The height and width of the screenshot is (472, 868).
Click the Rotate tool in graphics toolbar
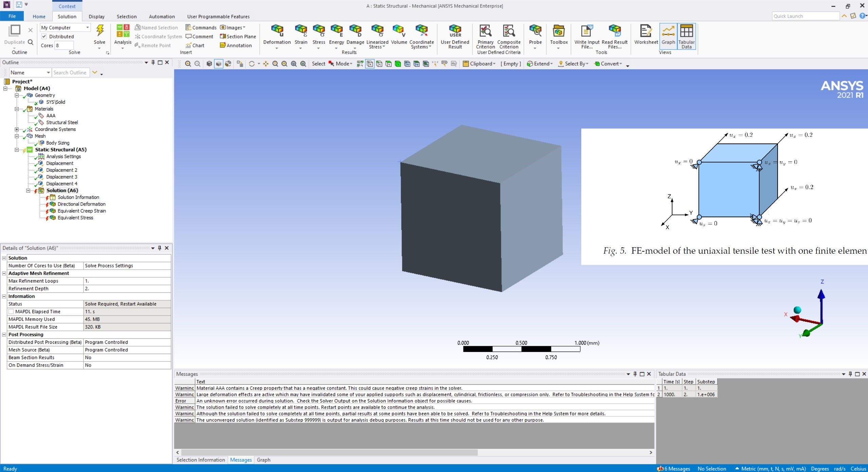[251, 64]
